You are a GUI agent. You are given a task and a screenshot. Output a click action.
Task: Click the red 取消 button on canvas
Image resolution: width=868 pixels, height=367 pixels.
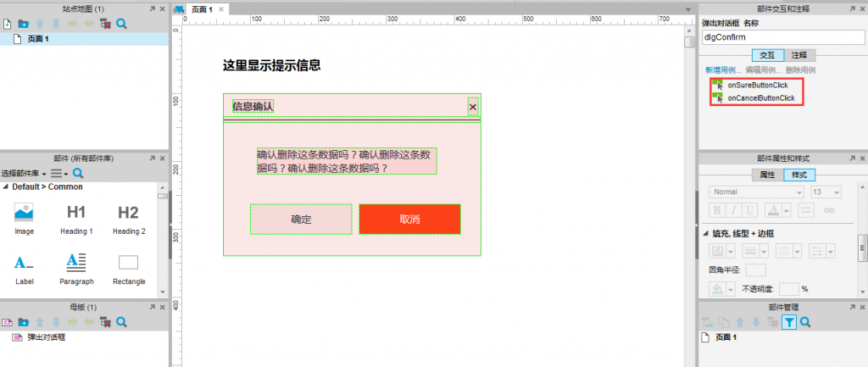tap(409, 220)
